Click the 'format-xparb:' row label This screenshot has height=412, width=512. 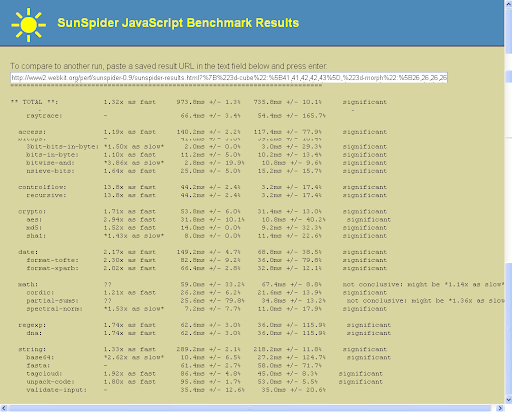52,268
